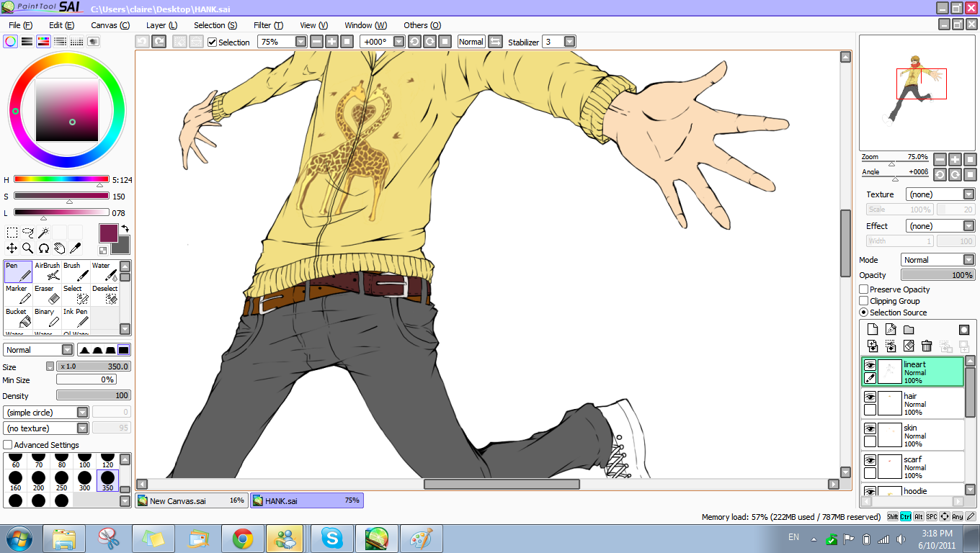Screen dimensions: 980x553
Task: Show the color wheel panel
Action: tap(10, 42)
